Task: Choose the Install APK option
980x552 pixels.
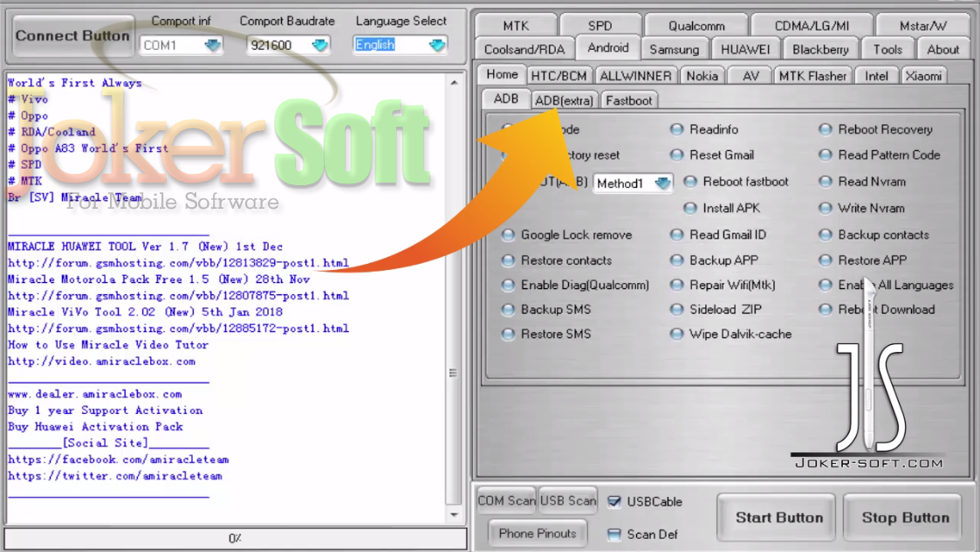Action: pos(722,208)
